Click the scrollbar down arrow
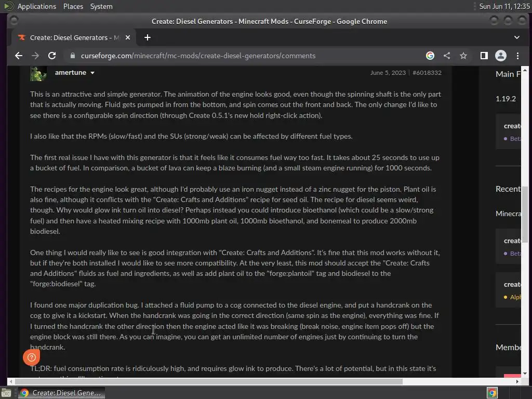This screenshot has width=532, height=399. click(525, 373)
